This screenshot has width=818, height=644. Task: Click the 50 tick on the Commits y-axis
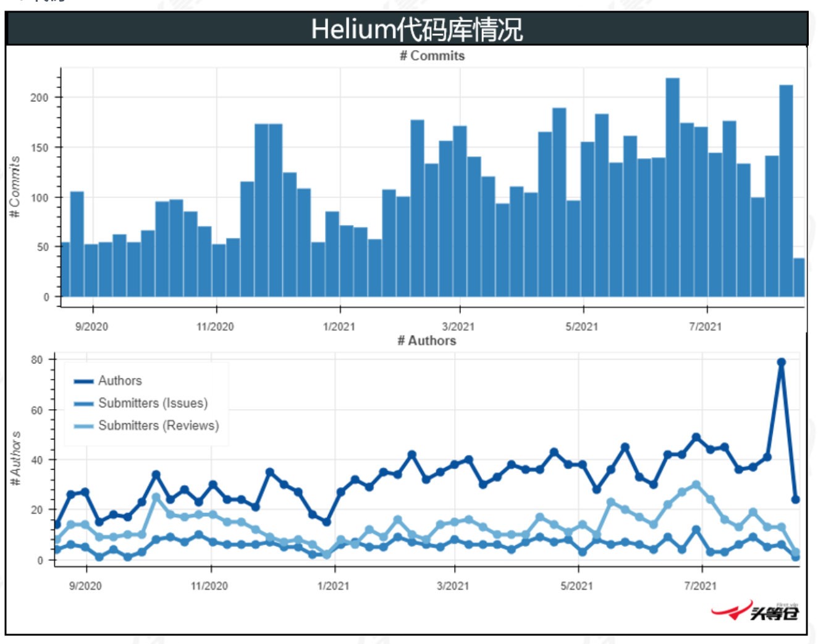tap(43, 247)
